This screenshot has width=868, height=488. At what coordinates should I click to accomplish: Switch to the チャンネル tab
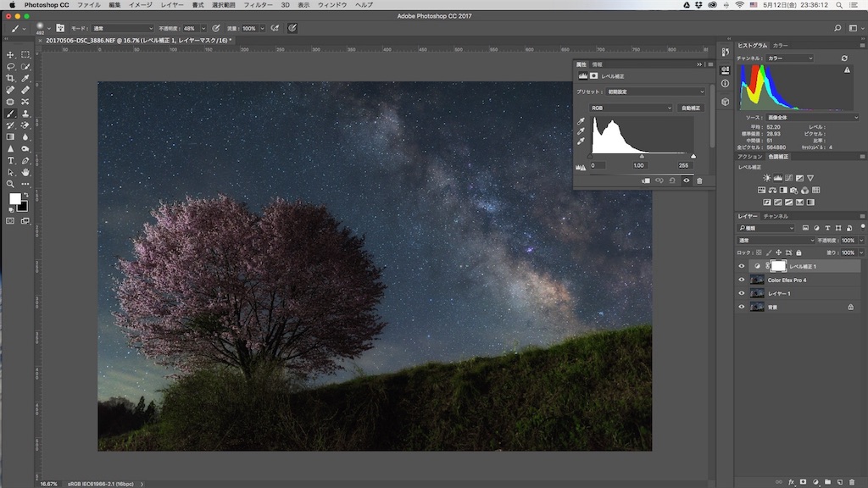(x=776, y=216)
